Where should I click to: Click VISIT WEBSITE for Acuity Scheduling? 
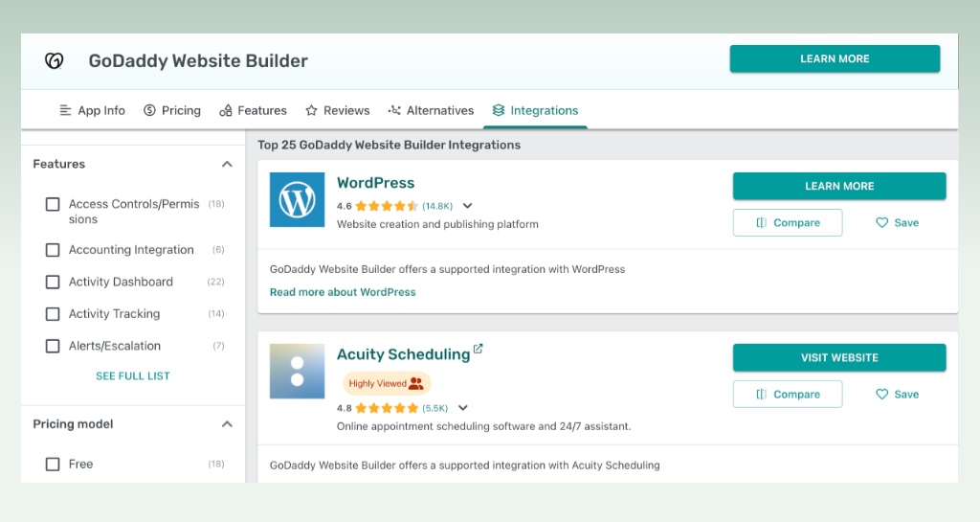coord(839,357)
